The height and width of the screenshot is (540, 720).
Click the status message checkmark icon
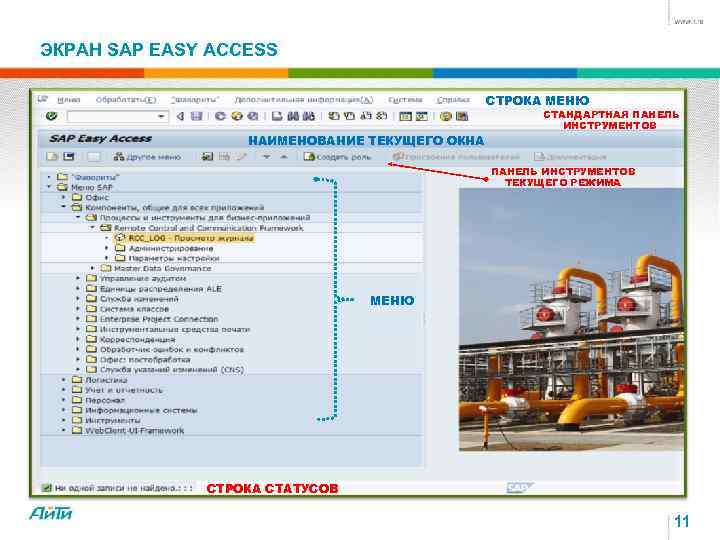coord(46,488)
